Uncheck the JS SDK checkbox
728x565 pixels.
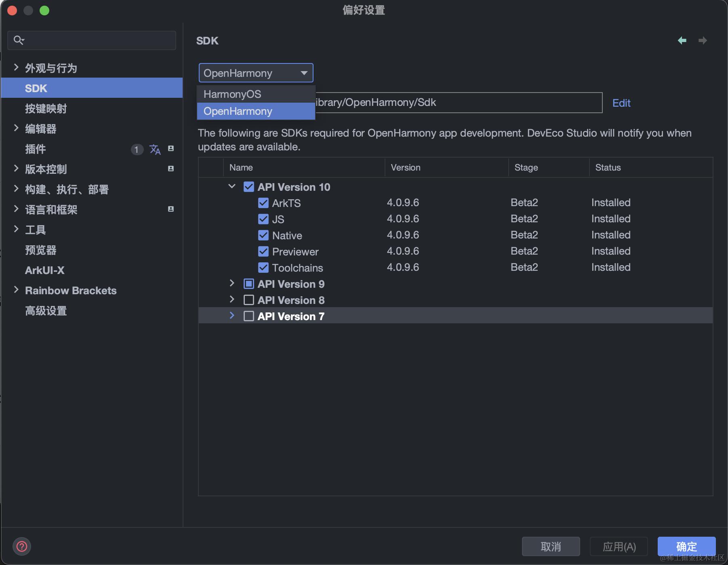tap(263, 219)
